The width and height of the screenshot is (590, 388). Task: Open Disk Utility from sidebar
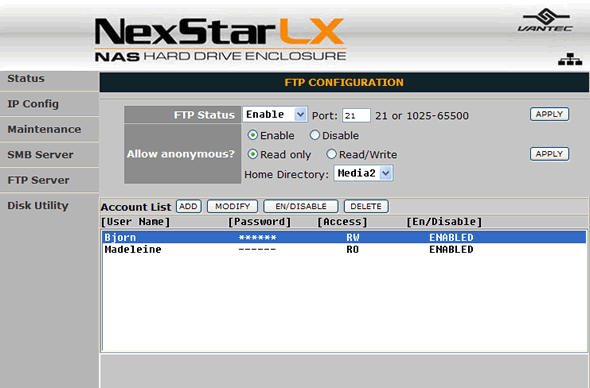(38, 205)
